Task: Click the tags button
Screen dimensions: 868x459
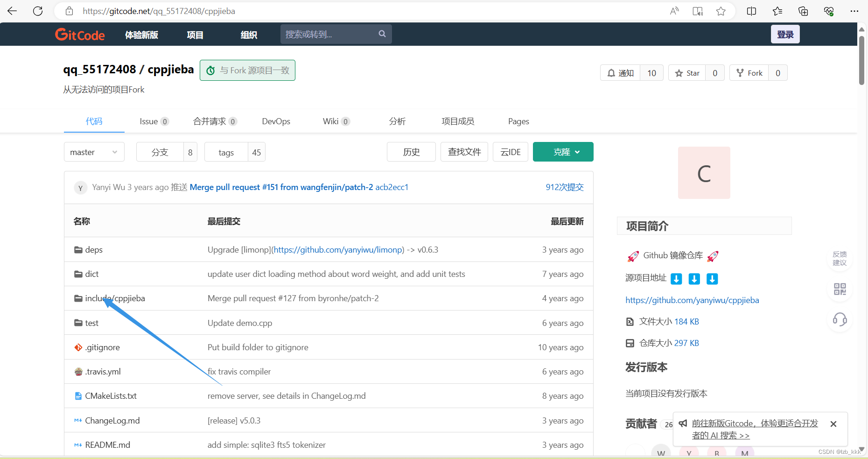Action: [226, 152]
